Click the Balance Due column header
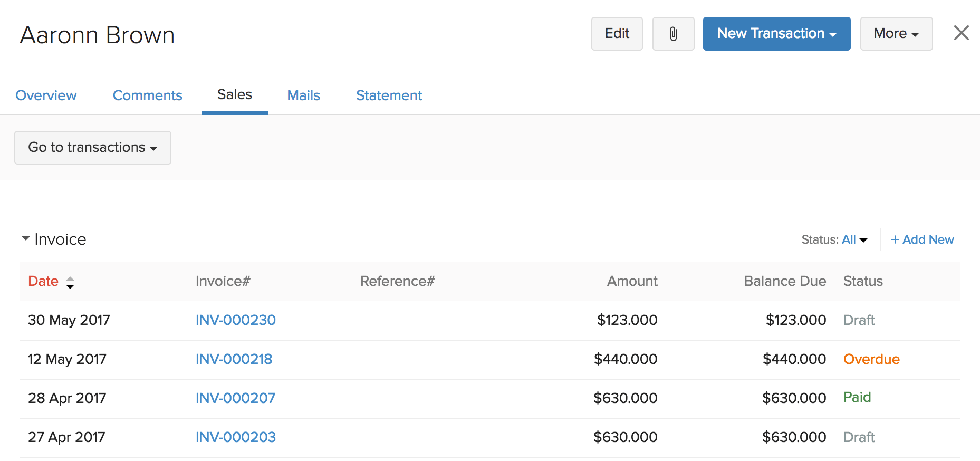This screenshot has height=461, width=980. [x=785, y=281]
